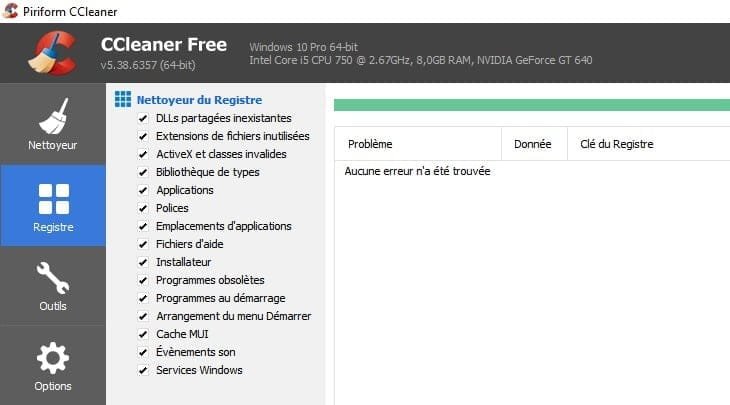This screenshot has width=730, height=405.
Task: Disable Services Windows checkbox
Action: click(143, 370)
